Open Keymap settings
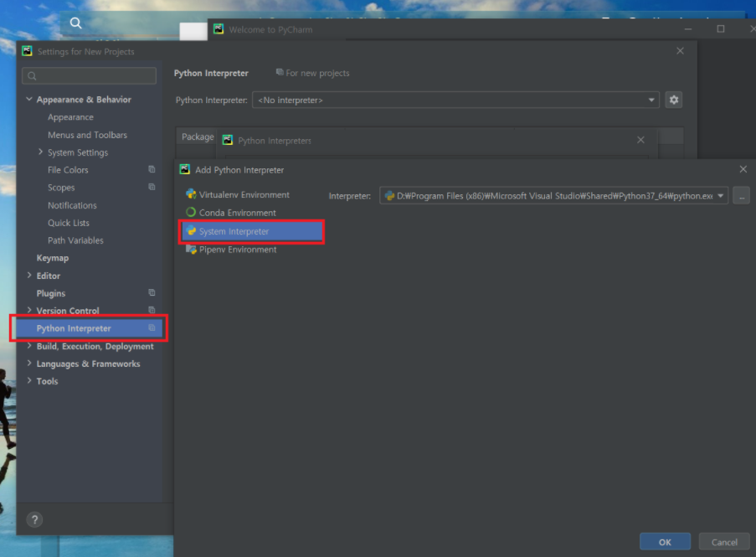This screenshot has width=756, height=557. 53,258
